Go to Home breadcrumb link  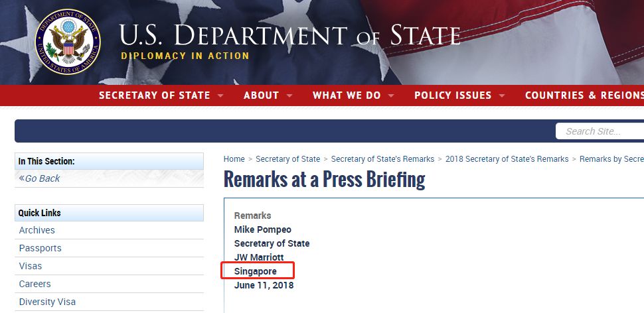point(234,159)
